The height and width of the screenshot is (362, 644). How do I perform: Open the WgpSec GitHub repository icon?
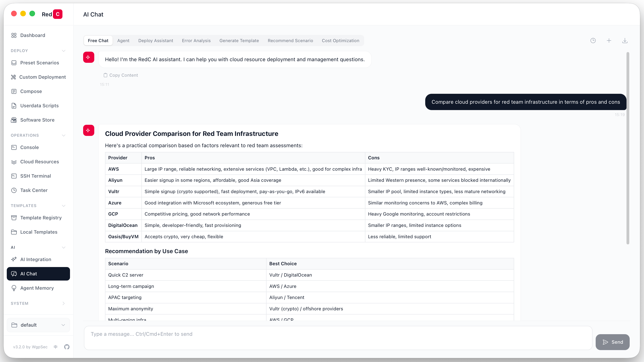pos(66,347)
